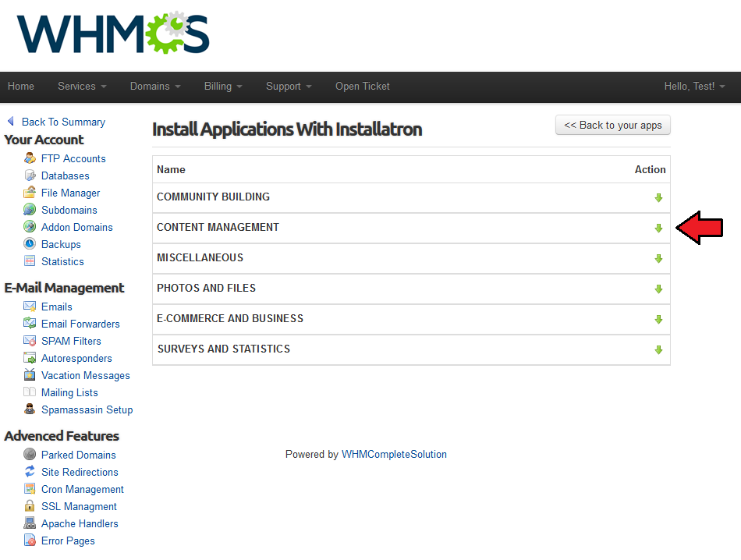Viewport: 741px width, 560px height.
Task: Click the Vacation Messages icon
Action: 30,374
